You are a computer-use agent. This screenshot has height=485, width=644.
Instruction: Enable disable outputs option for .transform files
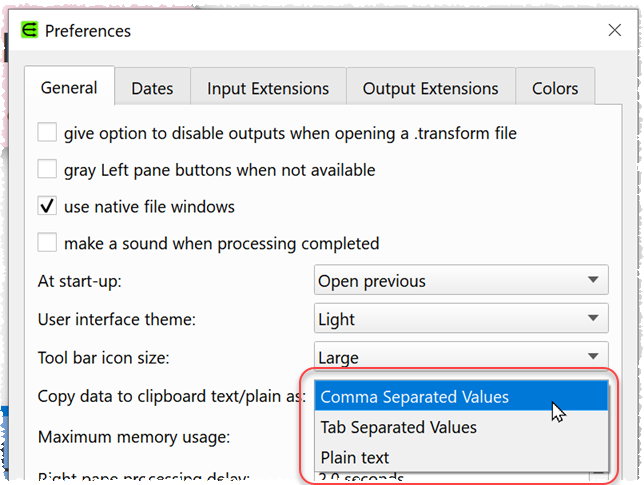pyautogui.click(x=47, y=132)
